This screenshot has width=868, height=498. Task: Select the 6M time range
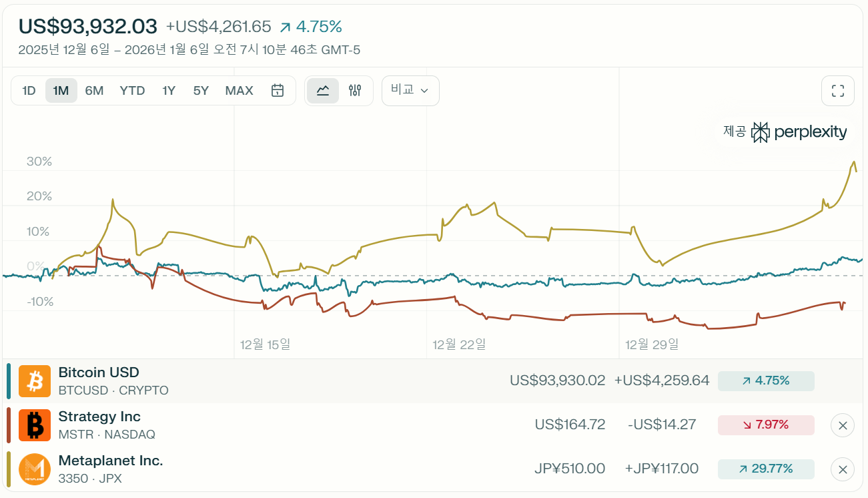[x=94, y=91]
